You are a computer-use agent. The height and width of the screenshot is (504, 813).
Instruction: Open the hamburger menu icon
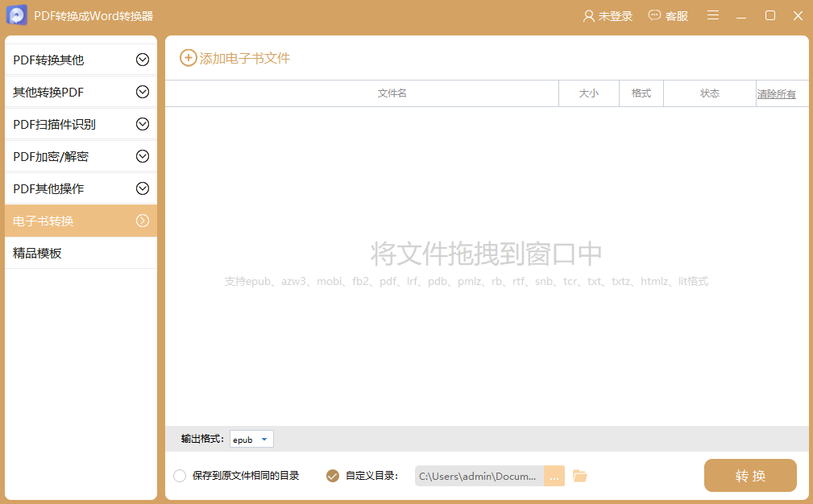coord(713,15)
